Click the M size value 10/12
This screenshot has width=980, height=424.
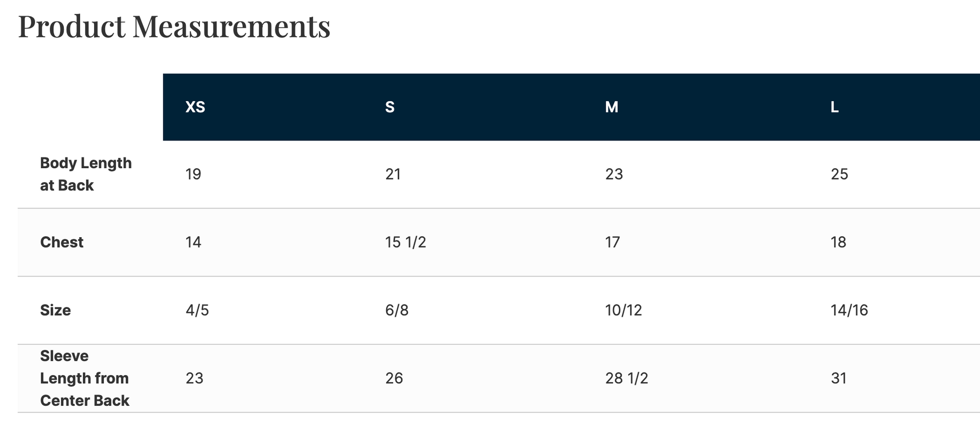(623, 310)
